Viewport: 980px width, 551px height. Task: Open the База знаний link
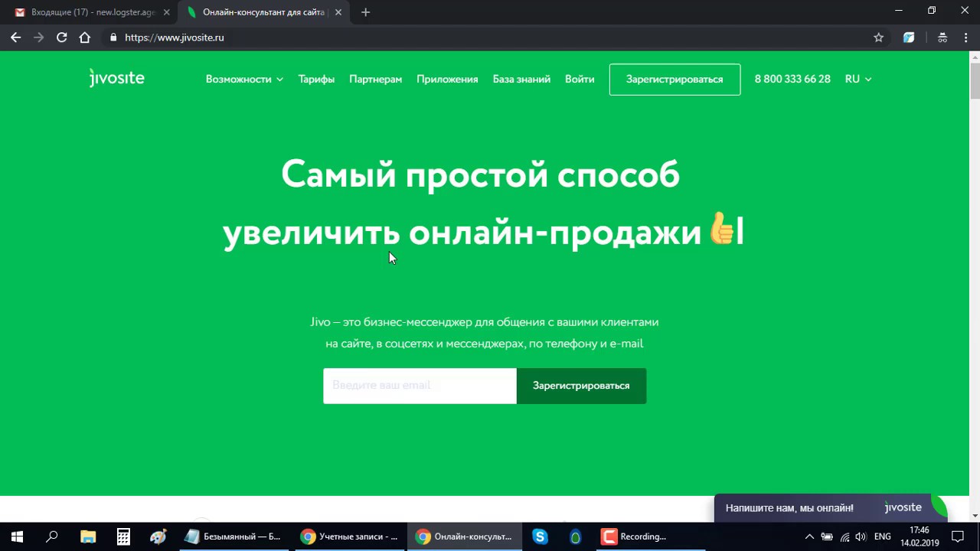(521, 79)
